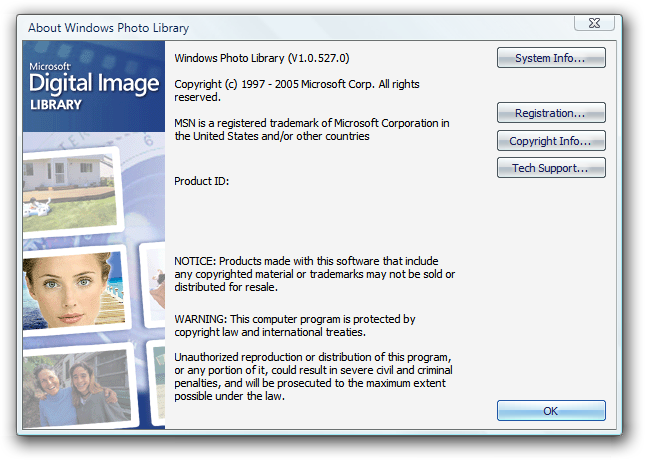646x460 pixels.
Task: Confirm the dialog with OK
Action: [x=551, y=411]
